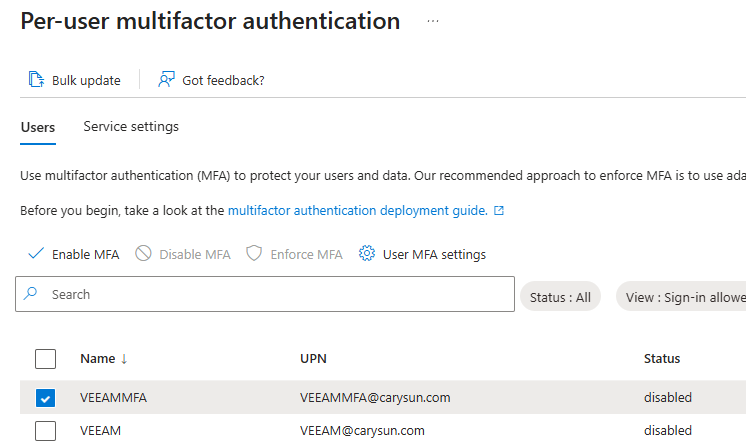Viewport: 746px width, 444px height.
Task: Open the Status : All filter
Action: 560,297
